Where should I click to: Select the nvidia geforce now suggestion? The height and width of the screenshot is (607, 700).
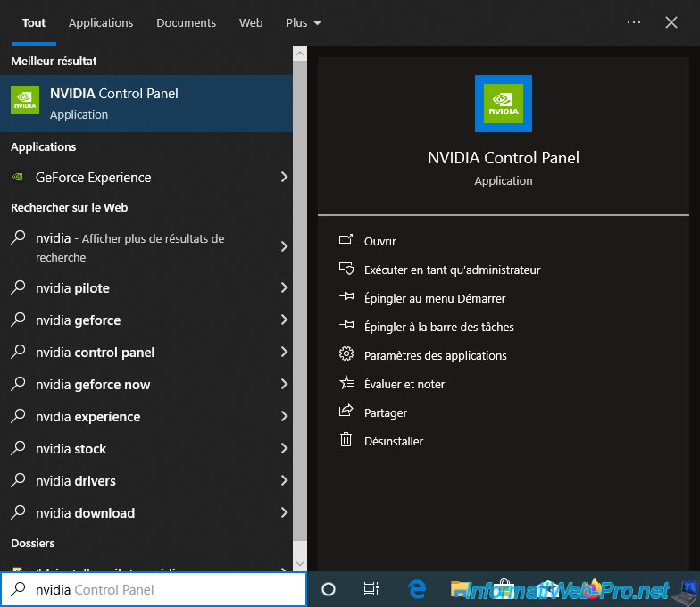(x=146, y=384)
